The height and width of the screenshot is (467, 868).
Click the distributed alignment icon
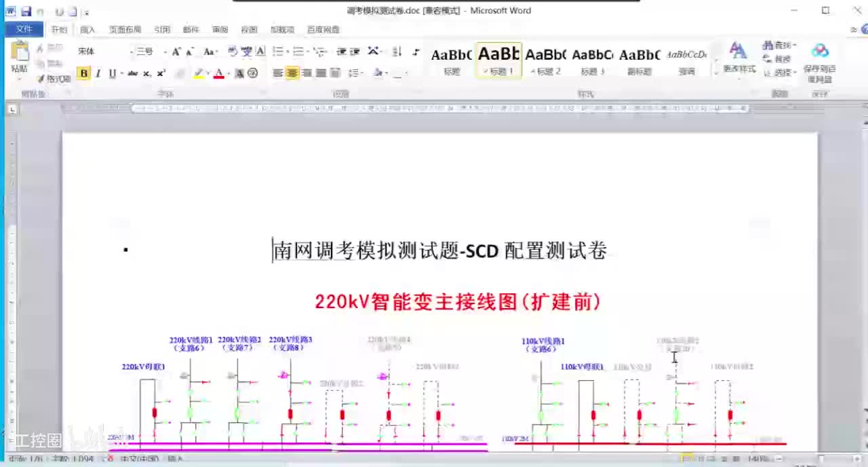click(335, 73)
